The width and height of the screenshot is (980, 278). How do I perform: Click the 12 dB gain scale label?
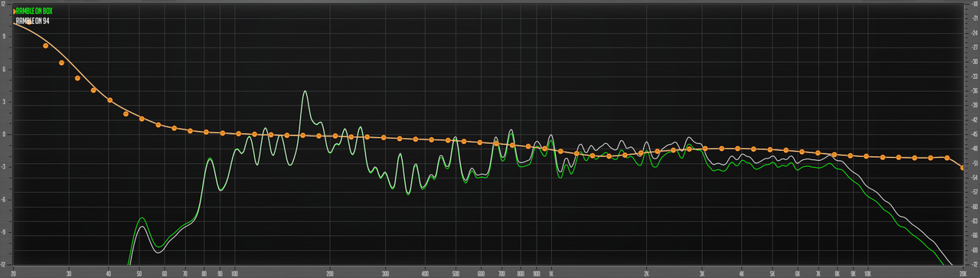[5, 5]
